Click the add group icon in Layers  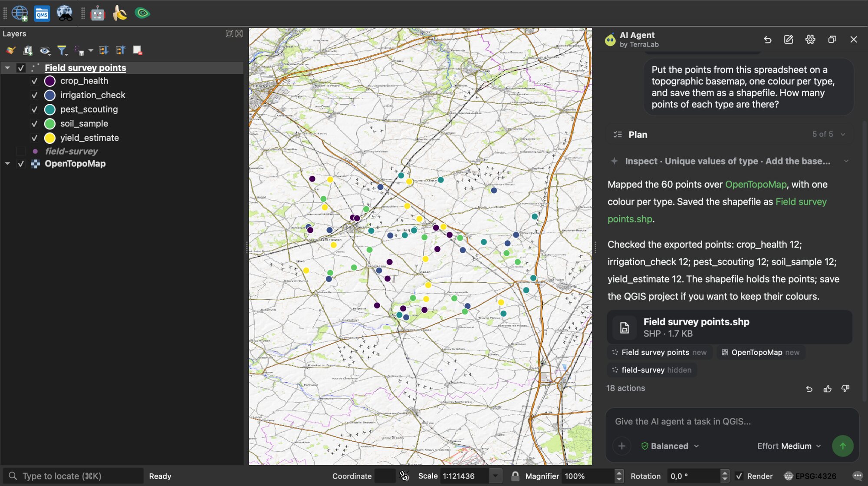[x=28, y=50]
